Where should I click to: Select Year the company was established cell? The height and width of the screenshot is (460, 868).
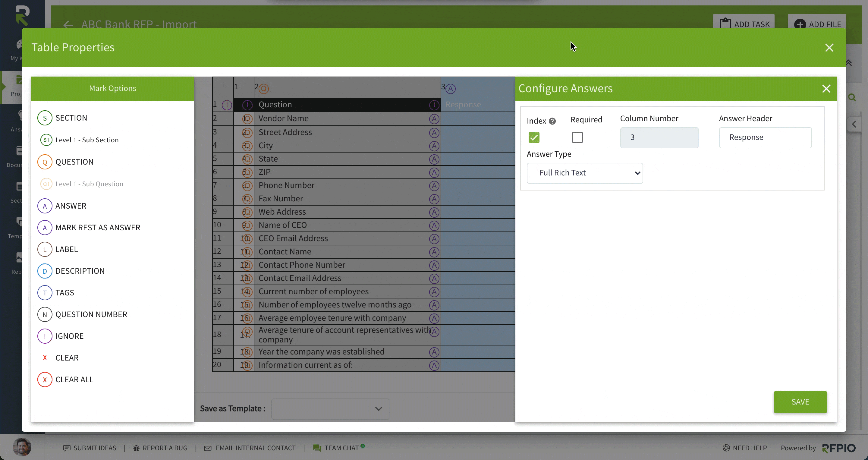[347, 352]
